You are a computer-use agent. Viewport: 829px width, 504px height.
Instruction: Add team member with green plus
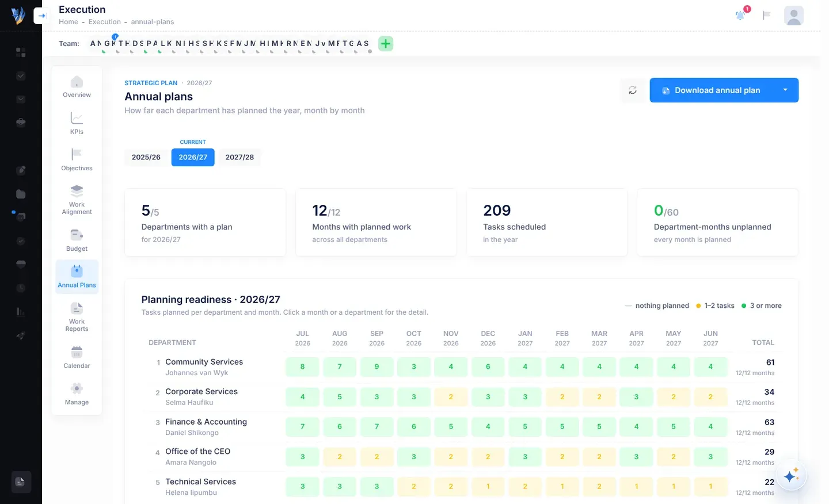click(386, 44)
